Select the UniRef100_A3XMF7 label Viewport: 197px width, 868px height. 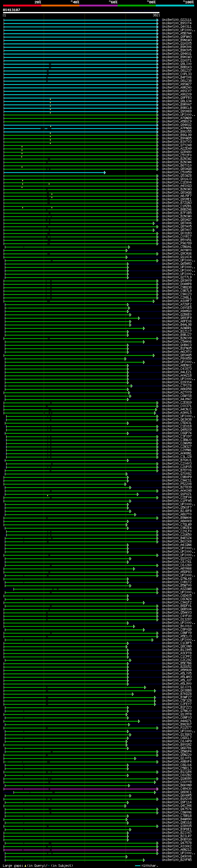pos(177,301)
